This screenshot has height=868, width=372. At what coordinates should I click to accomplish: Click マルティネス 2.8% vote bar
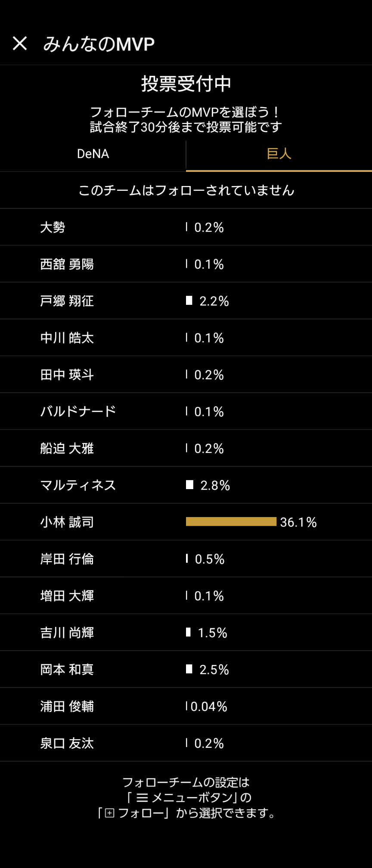click(189, 485)
